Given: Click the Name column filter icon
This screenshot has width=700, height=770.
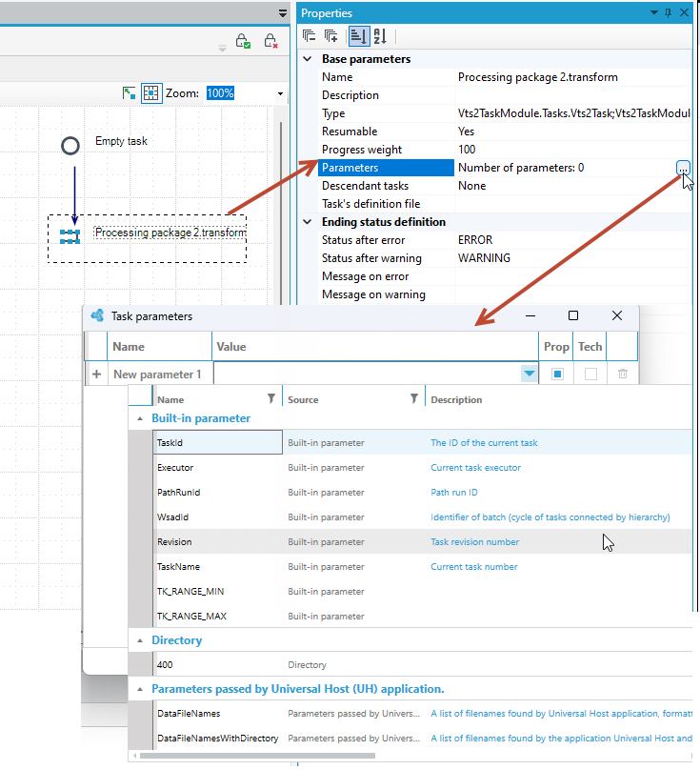Looking at the screenshot, I should tap(271, 398).
